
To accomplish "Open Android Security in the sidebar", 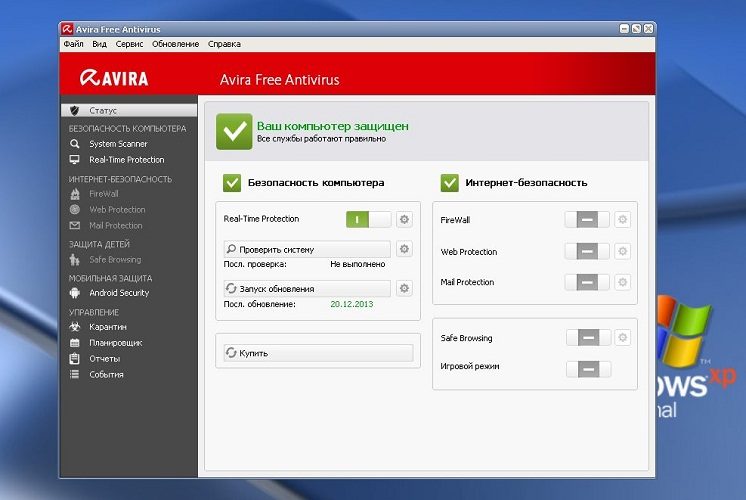I will (x=119, y=293).
